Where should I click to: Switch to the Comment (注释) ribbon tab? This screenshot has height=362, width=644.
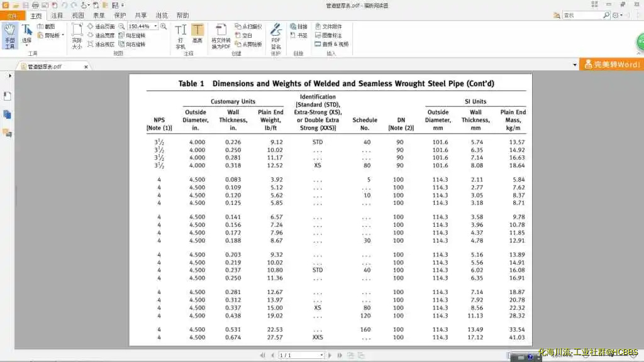(x=57, y=15)
